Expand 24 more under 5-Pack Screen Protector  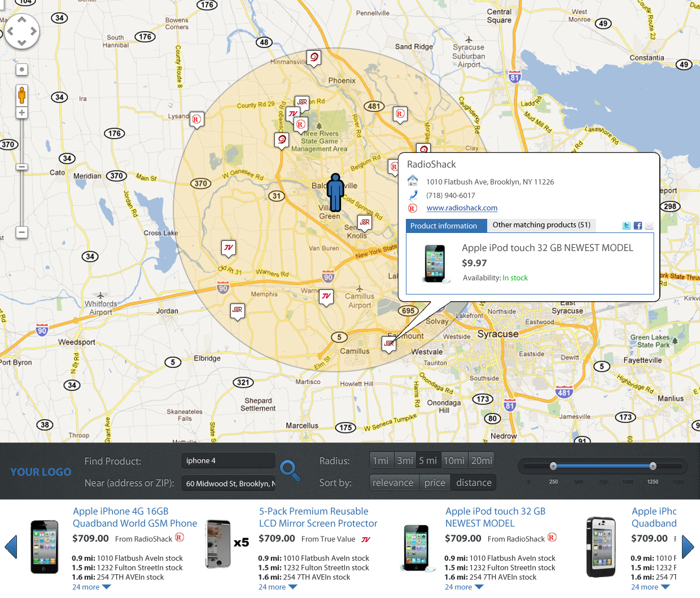pos(278,587)
